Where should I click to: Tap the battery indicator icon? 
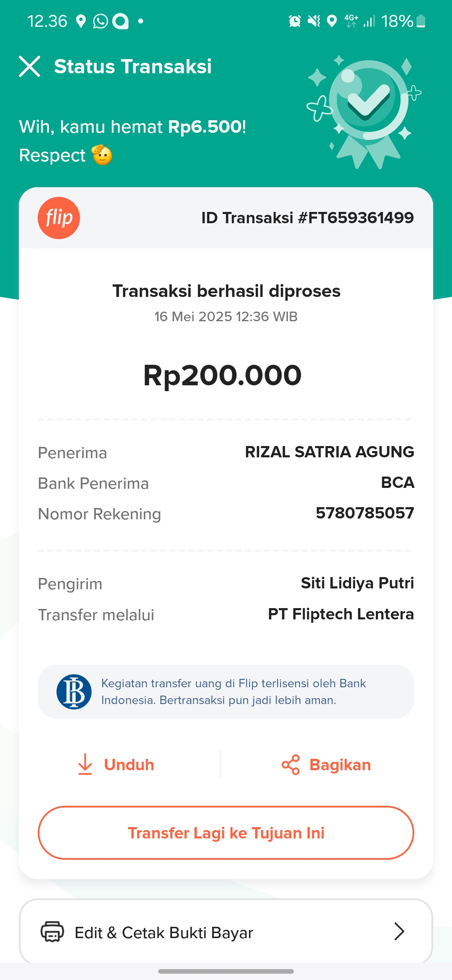421,21
